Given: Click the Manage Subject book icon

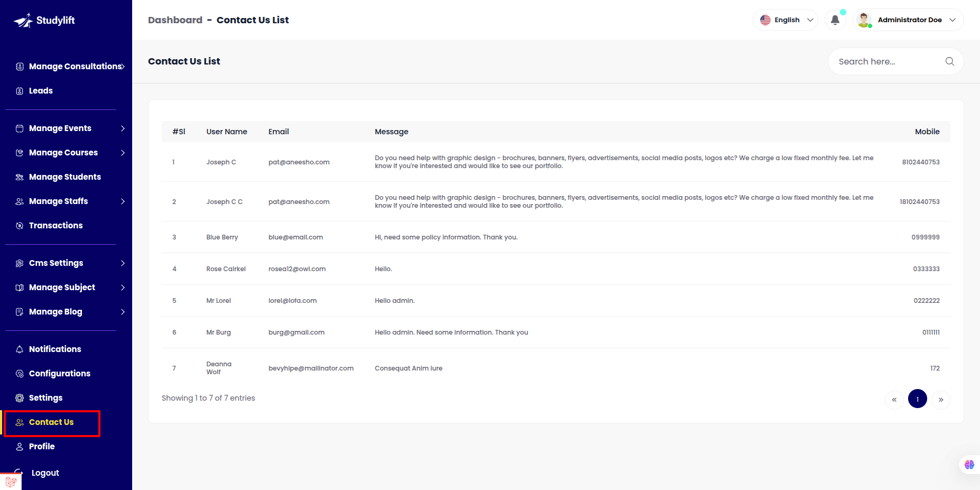Looking at the screenshot, I should coord(20,288).
